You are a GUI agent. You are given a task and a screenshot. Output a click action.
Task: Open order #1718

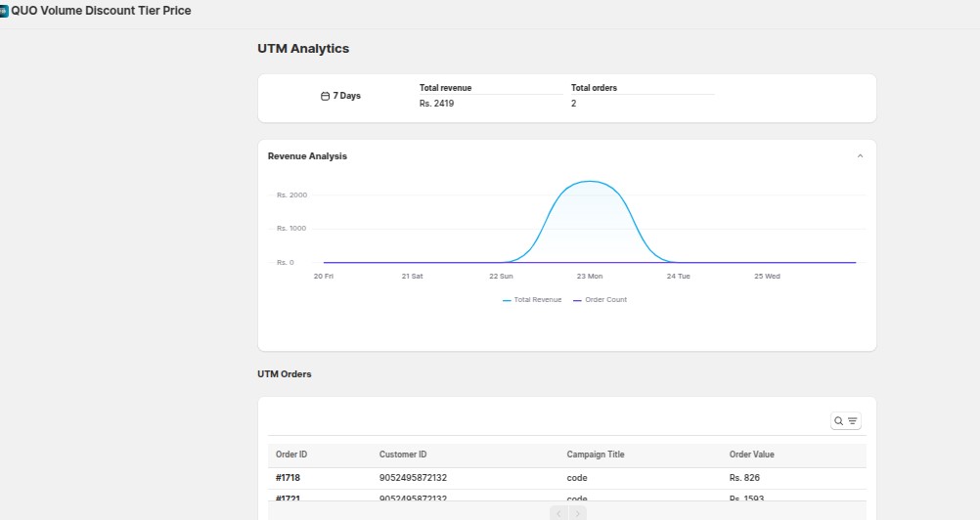pyautogui.click(x=290, y=478)
